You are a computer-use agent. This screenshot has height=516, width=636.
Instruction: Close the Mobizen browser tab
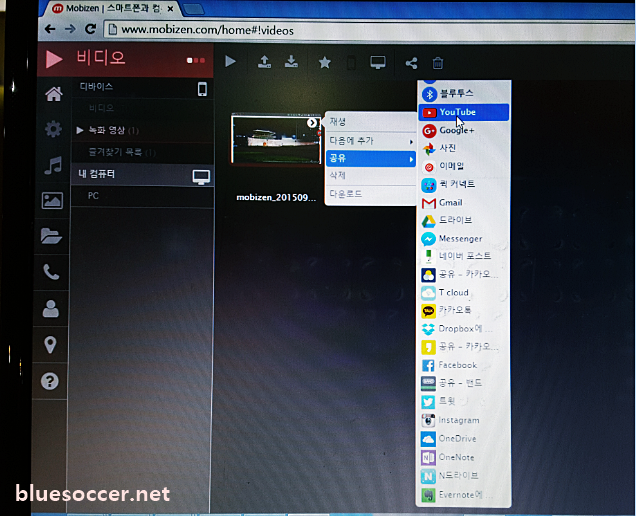pos(171,9)
